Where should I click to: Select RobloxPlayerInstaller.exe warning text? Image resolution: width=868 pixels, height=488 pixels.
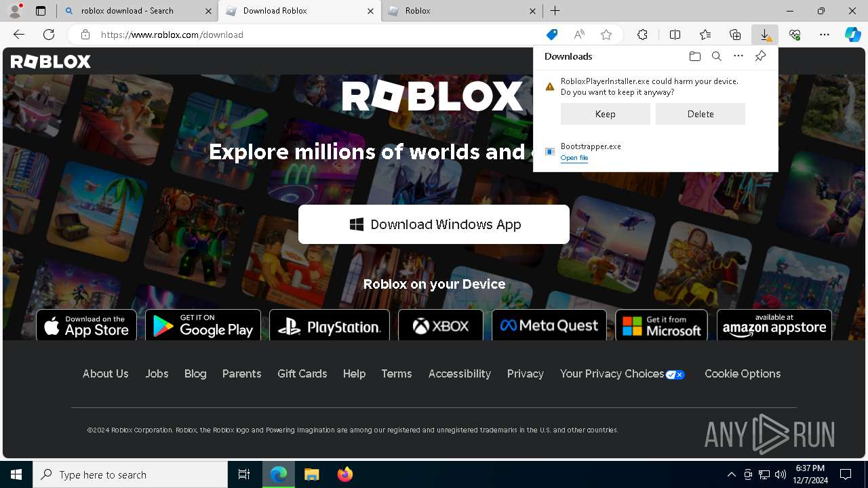(x=650, y=87)
